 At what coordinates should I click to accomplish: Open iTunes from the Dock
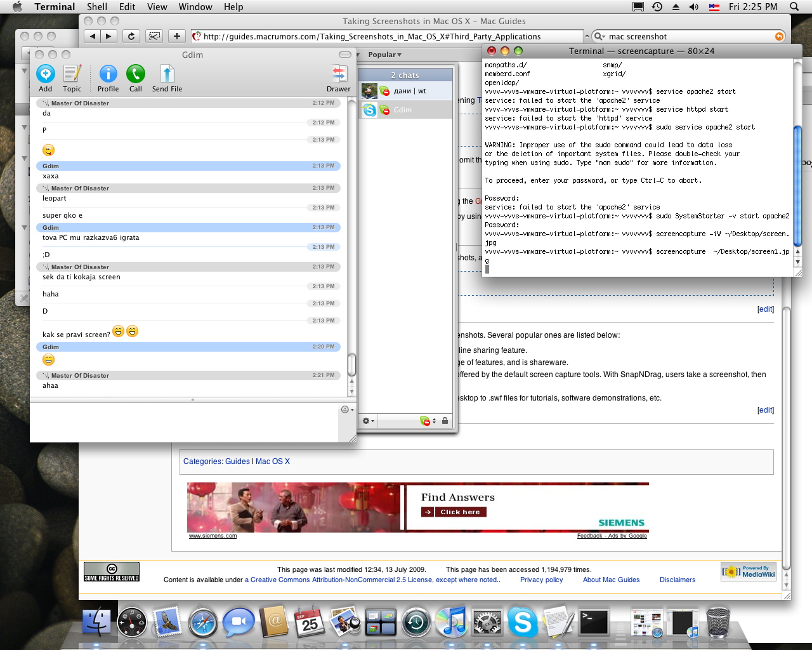coord(452,622)
